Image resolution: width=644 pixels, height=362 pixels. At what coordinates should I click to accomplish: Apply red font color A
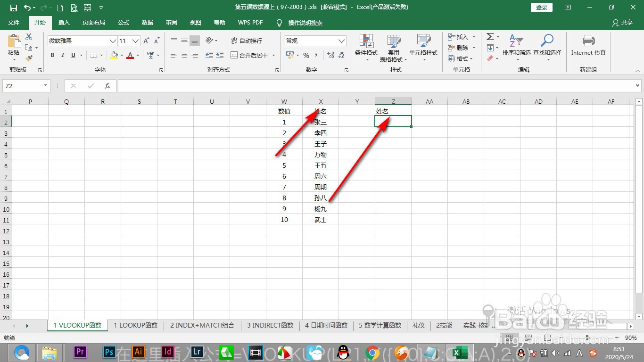coord(131,55)
